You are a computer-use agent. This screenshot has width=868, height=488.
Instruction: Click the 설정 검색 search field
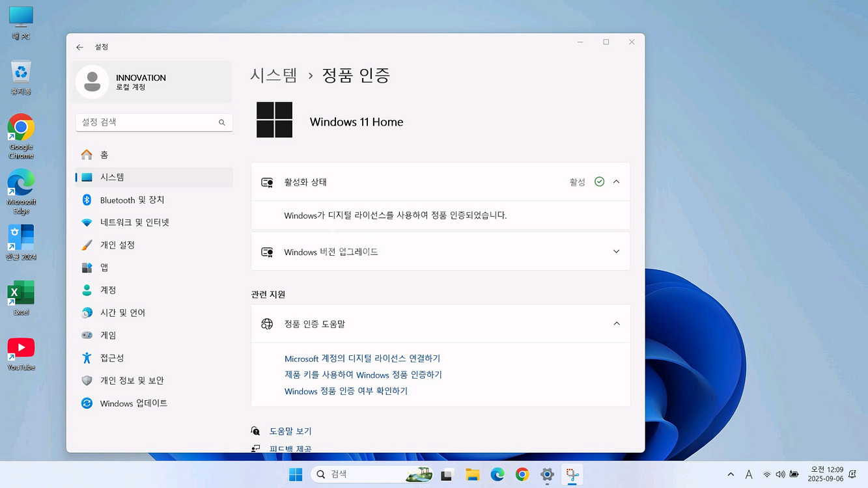tap(154, 122)
